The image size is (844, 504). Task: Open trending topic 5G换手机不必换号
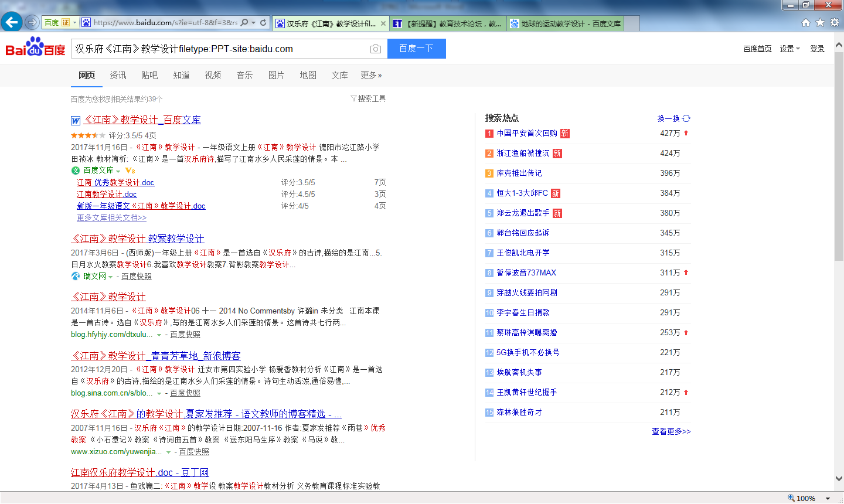point(528,353)
